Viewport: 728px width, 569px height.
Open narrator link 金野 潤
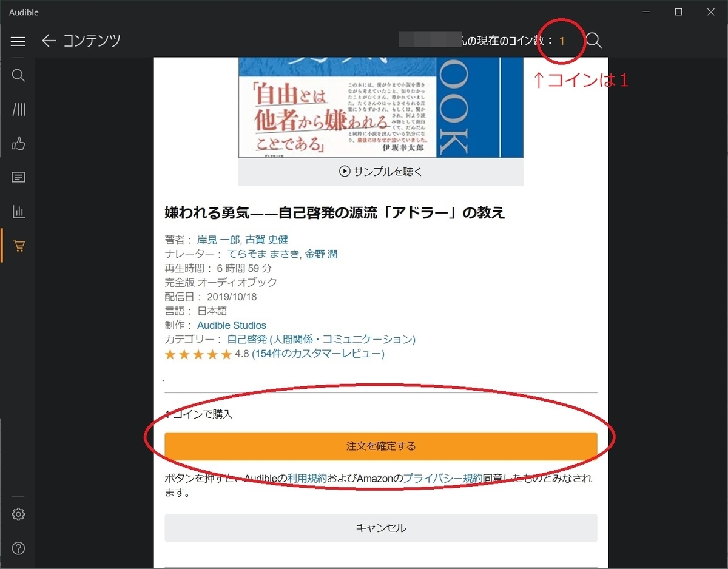click(321, 254)
